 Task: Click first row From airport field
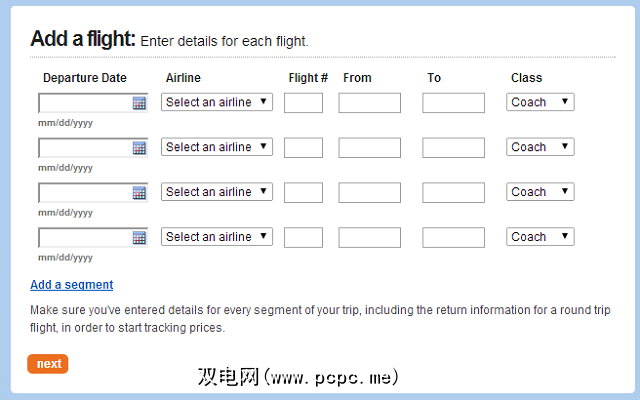pos(369,103)
